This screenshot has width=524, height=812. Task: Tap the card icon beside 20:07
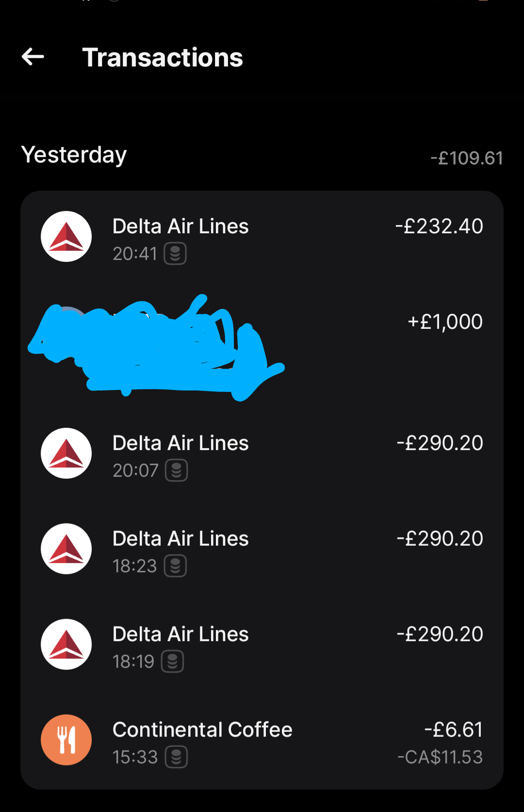(x=177, y=471)
